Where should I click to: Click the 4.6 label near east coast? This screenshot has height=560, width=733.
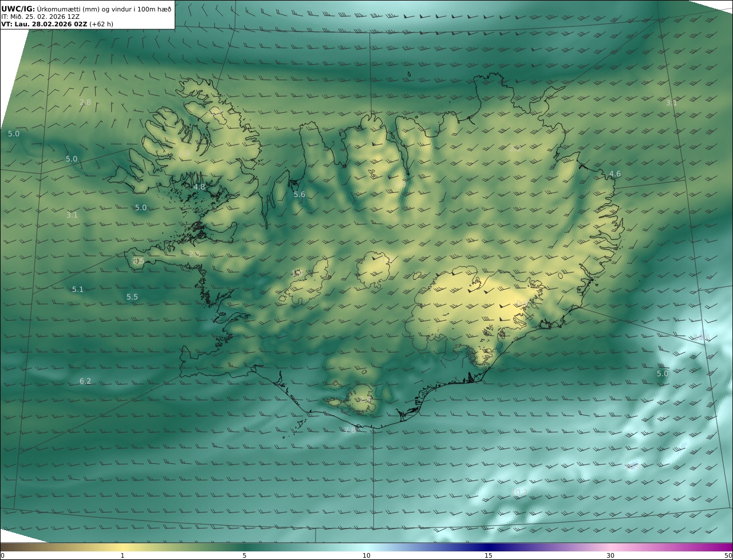pos(615,174)
